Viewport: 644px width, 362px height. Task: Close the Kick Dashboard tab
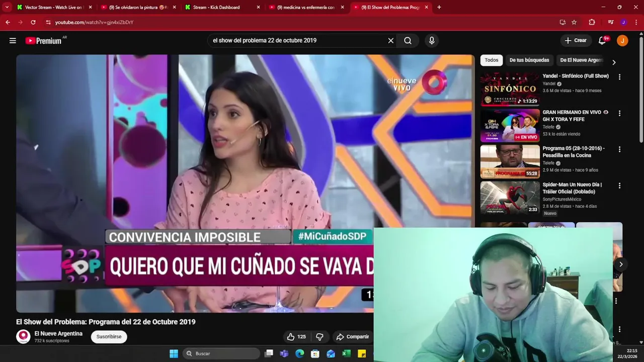pos(258,7)
